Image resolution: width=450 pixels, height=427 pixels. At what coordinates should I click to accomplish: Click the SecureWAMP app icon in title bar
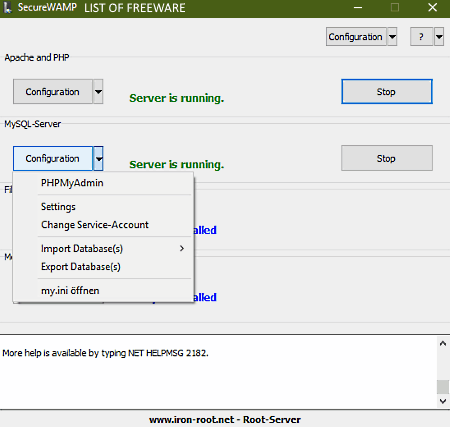(x=7, y=8)
